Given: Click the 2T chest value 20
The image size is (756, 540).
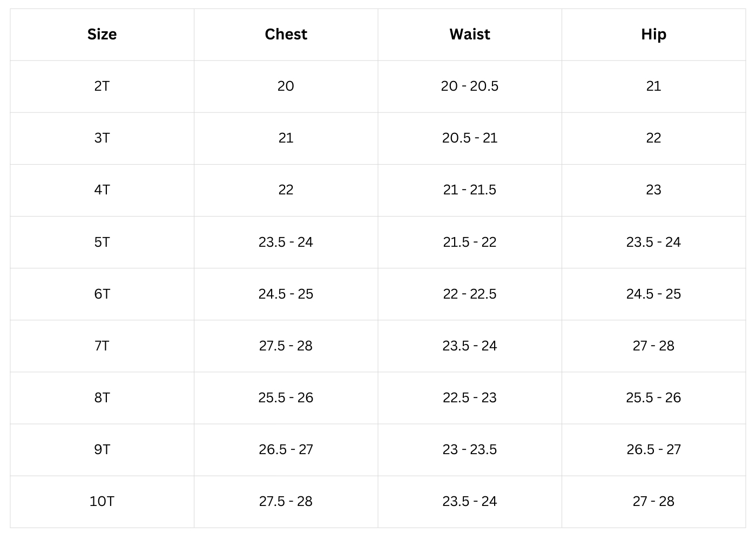Looking at the screenshot, I should [286, 86].
